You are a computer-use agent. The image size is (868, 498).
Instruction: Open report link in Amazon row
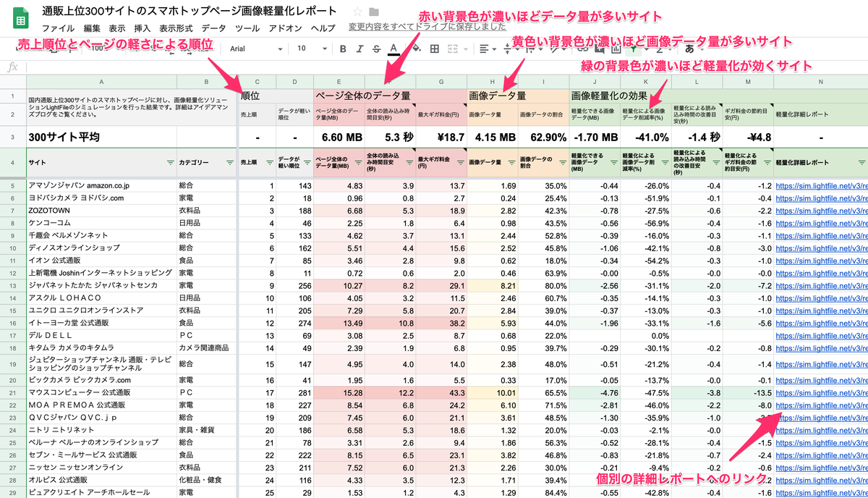coord(821,186)
